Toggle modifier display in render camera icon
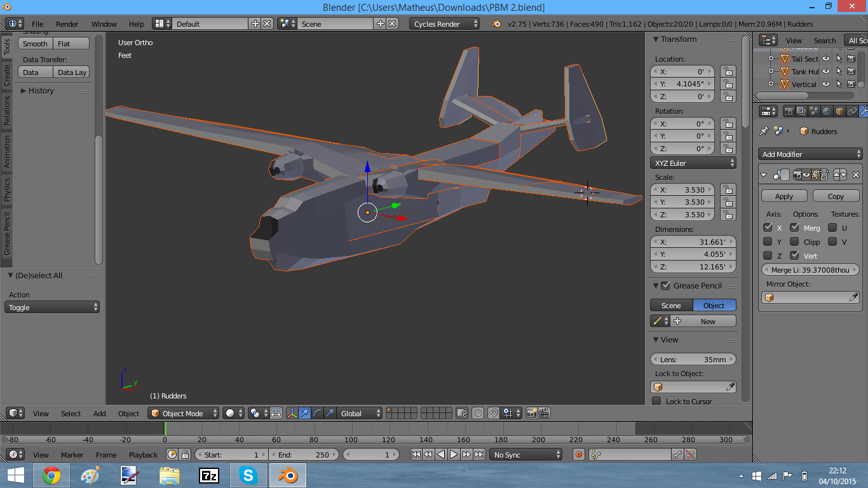Image resolution: width=868 pixels, height=488 pixels. 798,175
